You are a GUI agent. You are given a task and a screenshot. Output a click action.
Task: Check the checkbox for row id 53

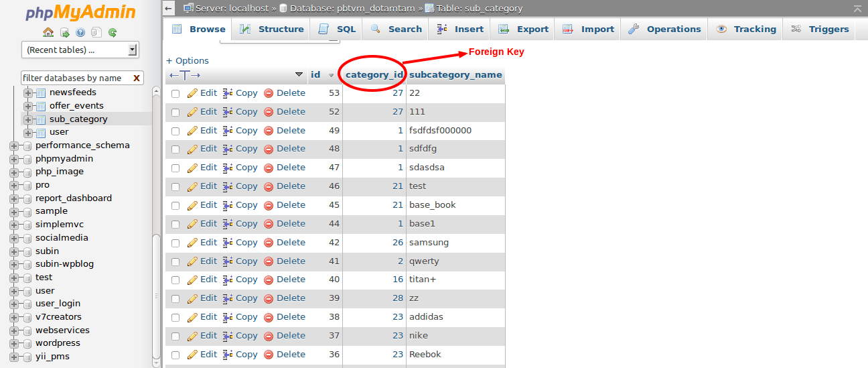[x=175, y=94]
